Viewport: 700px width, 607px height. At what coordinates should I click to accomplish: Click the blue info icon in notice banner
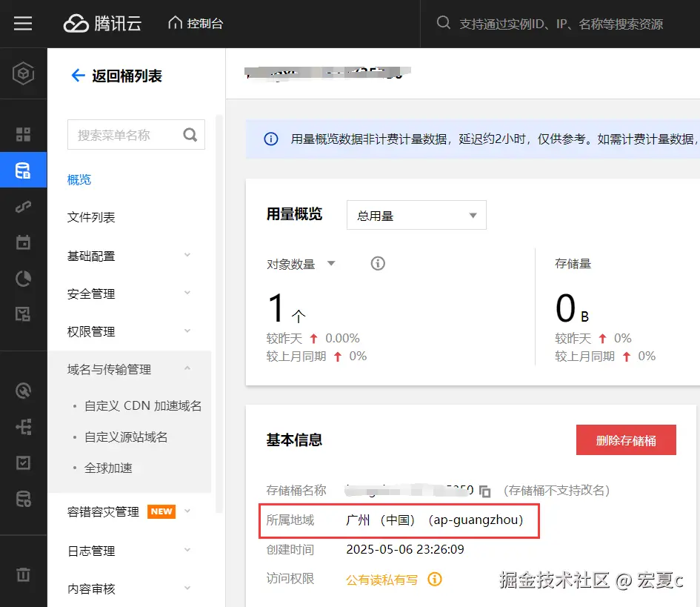pos(271,139)
